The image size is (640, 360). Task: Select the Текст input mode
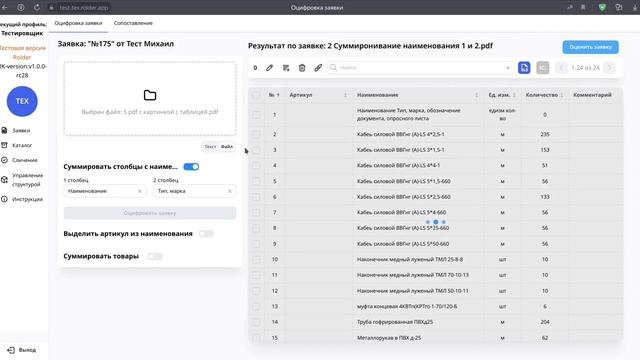[210, 147]
